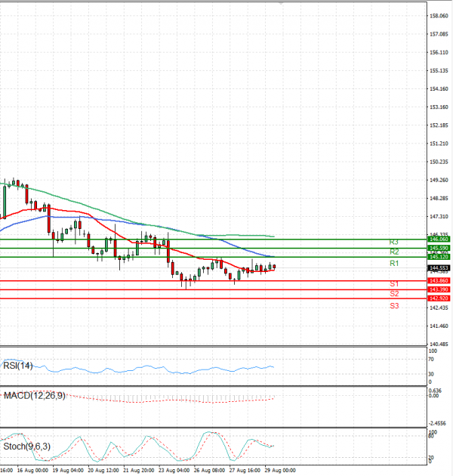Viewport: 453px width, 476px height.
Task: Click the R1 resistance label
Action: [x=394, y=263]
